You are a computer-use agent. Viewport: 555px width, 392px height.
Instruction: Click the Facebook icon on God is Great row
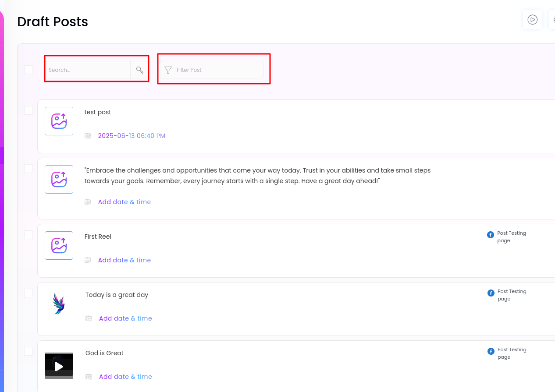coord(491,351)
